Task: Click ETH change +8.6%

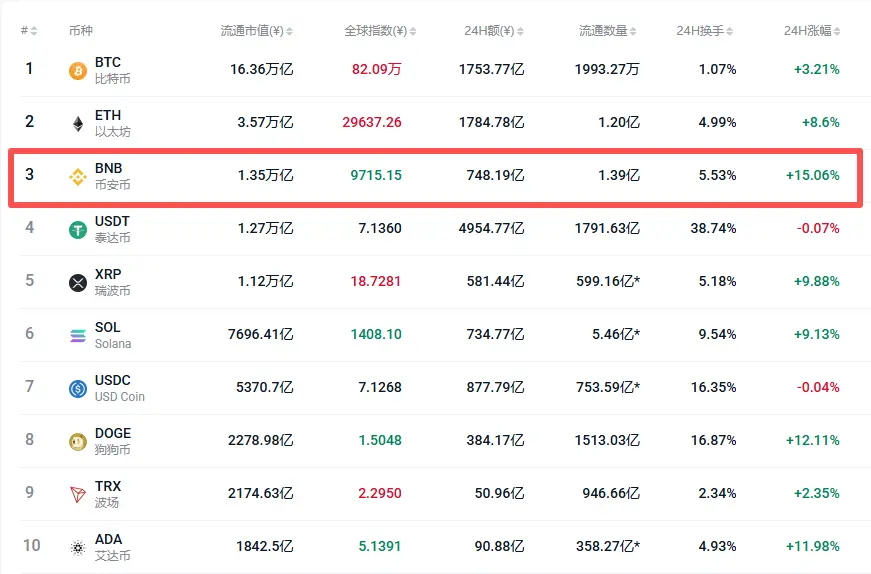Action: (x=820, y=122)
